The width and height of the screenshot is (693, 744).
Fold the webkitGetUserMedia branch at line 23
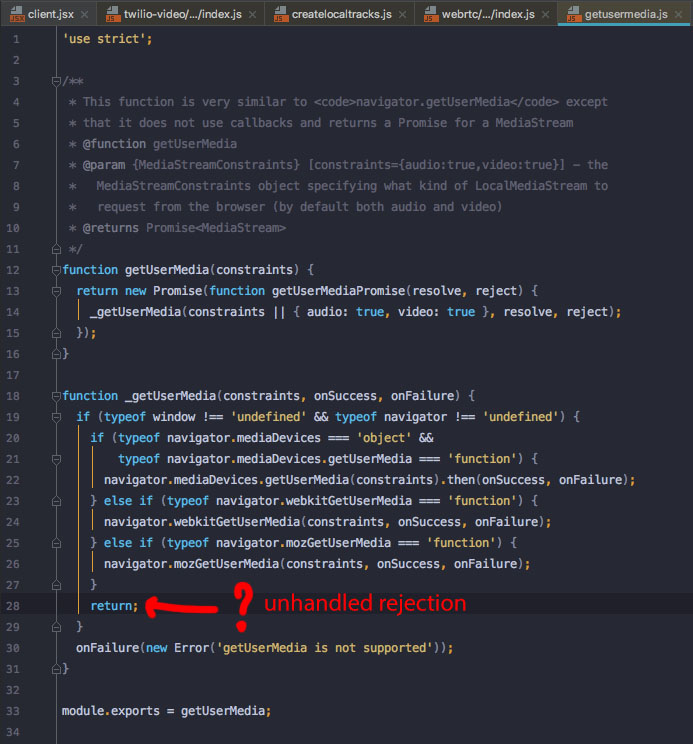(56, 501)
